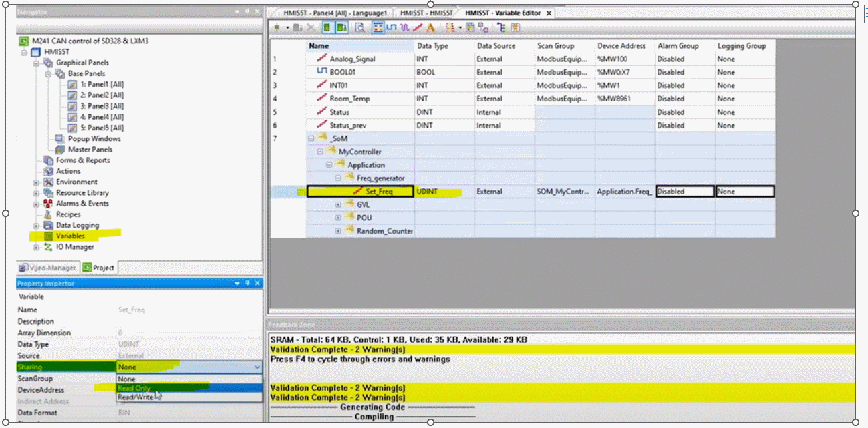
Task: Collapse the _SoM variable group
Action: point(311,138)
